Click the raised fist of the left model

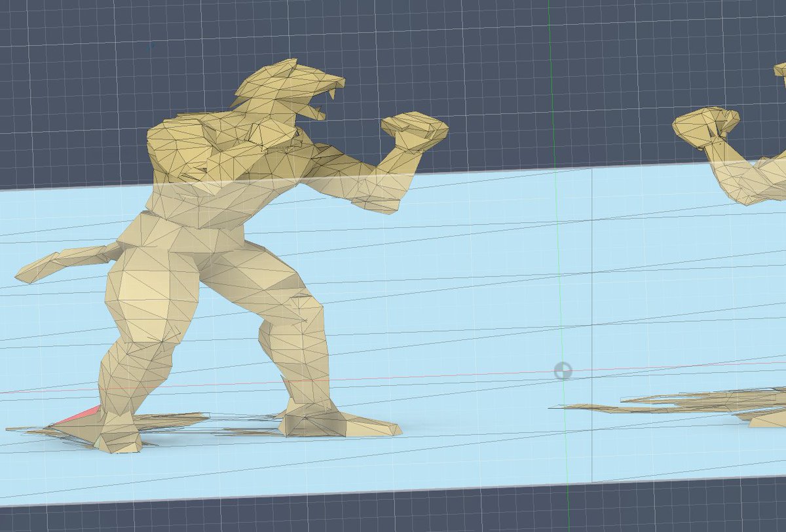click(415, 133)
